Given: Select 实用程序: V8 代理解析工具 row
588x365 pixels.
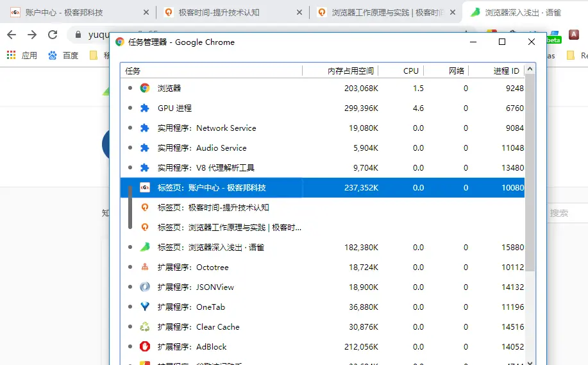Looking at the screenshot, I should (323, 167).
